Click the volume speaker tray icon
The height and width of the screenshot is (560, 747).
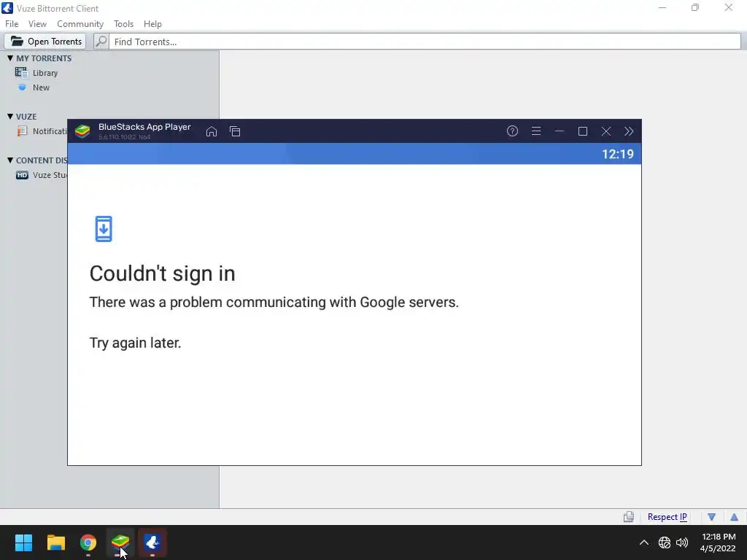coord(682,542)
